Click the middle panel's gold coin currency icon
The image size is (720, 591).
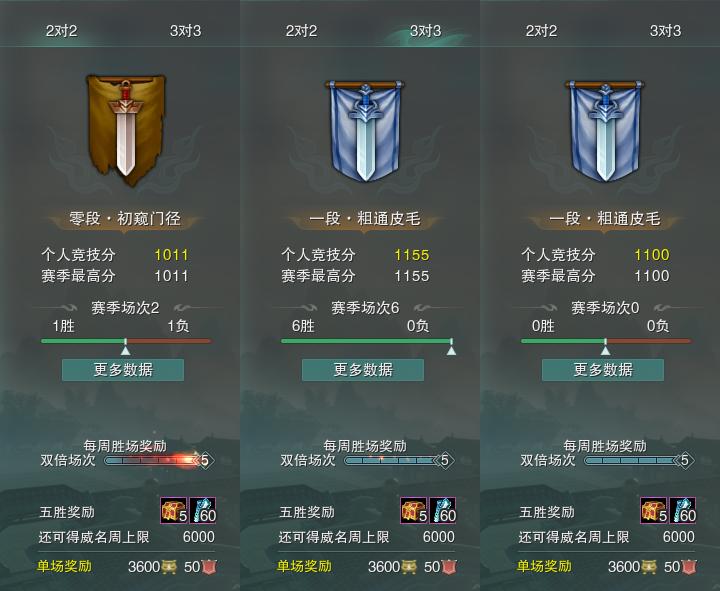[x=409, y=567]
